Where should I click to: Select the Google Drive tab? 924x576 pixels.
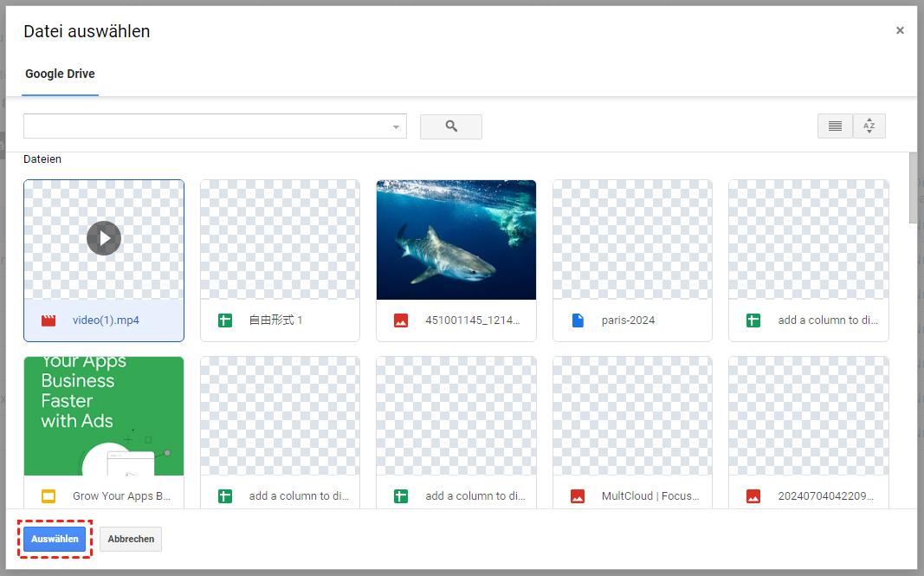[60, 74]
